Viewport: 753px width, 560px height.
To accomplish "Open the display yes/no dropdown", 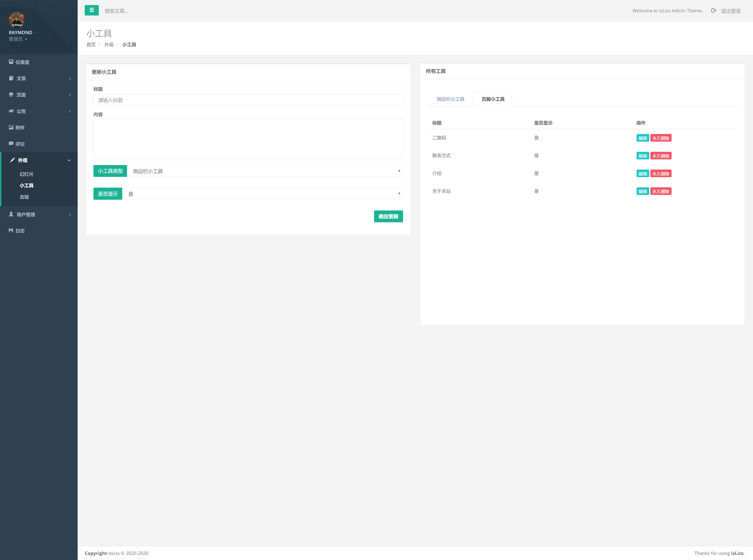I will tap(262, 194).
